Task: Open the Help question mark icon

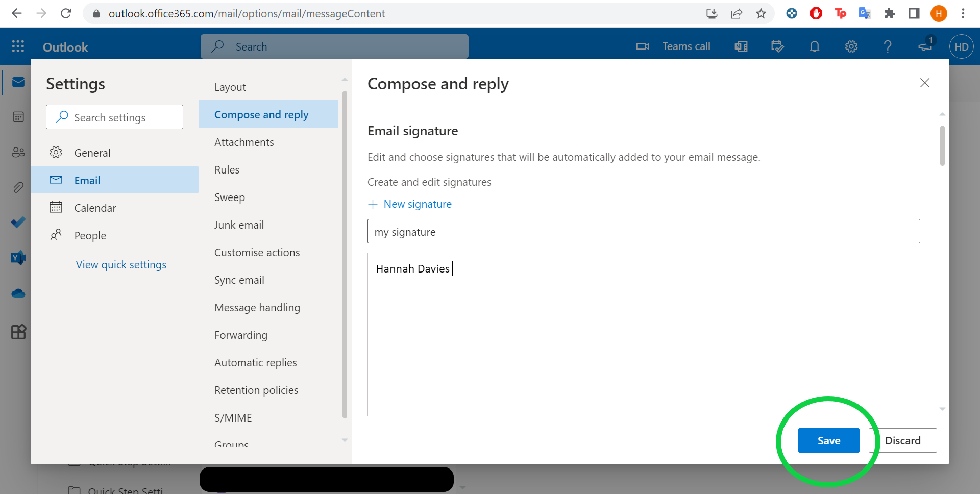Action: (888, 46)
